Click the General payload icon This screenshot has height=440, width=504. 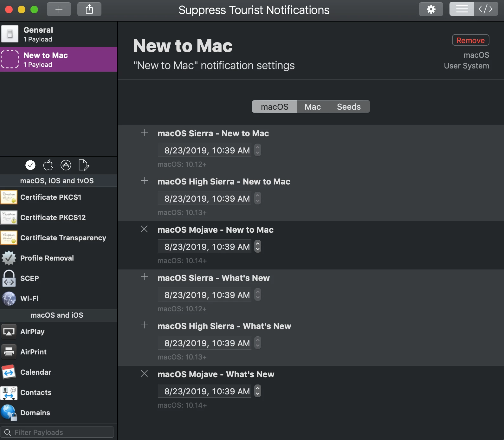10,34
